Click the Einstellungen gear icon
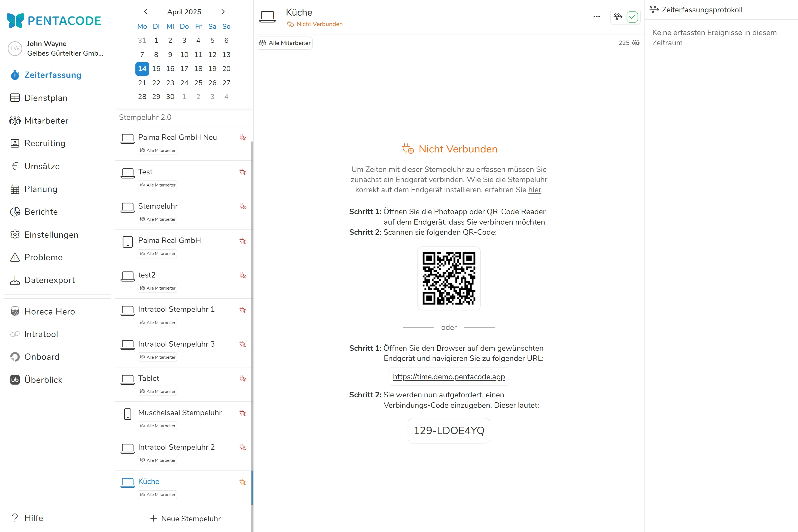Image resolution: width=798 pixels, height=532 pixels. pyautogui.click(x=15, y=234)
